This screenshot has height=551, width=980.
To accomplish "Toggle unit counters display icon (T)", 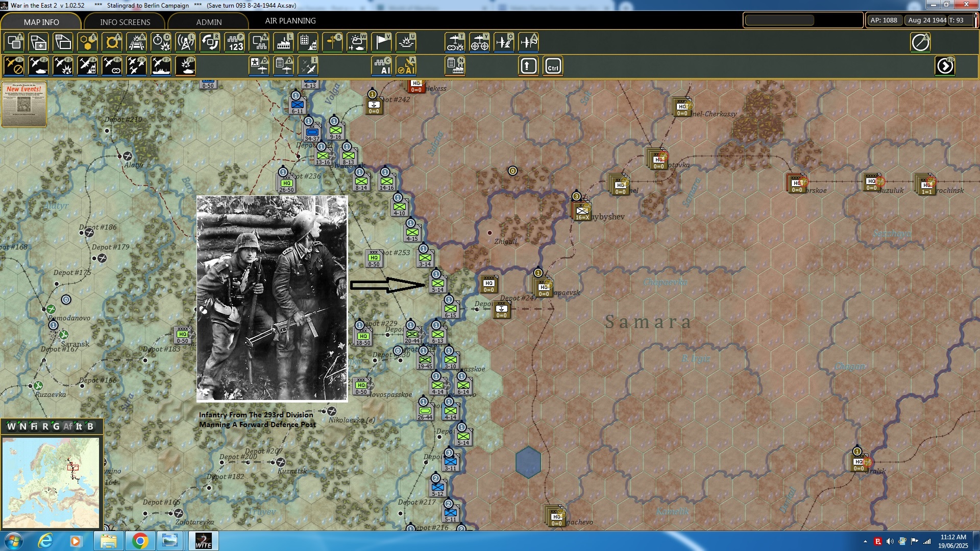I will [x=14, y=42].
